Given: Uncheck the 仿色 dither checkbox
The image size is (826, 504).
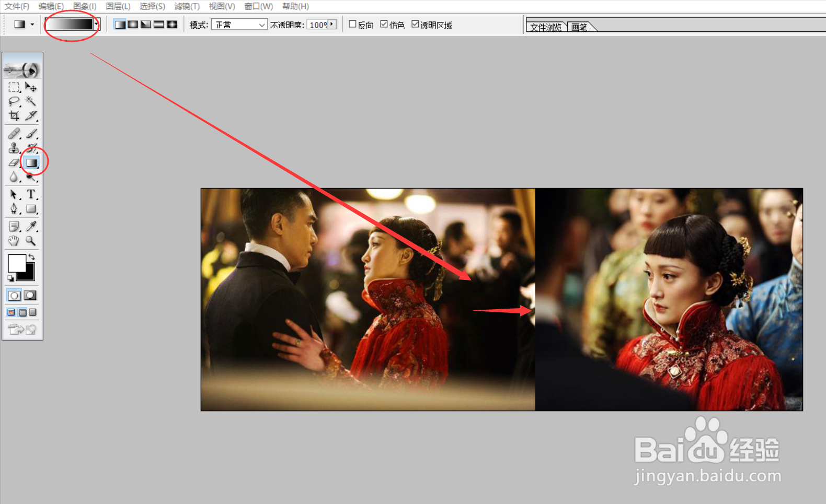Looking at the screenshot, I should pos(384,24).
